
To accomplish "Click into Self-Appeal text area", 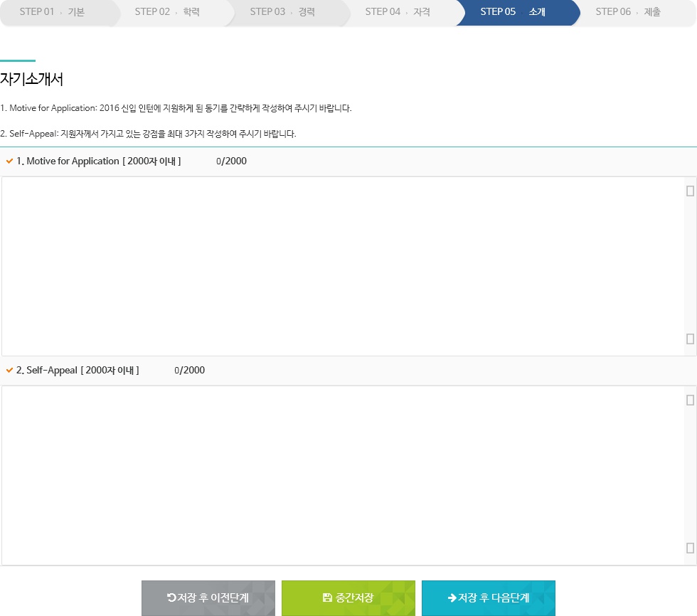I will 342,476.
